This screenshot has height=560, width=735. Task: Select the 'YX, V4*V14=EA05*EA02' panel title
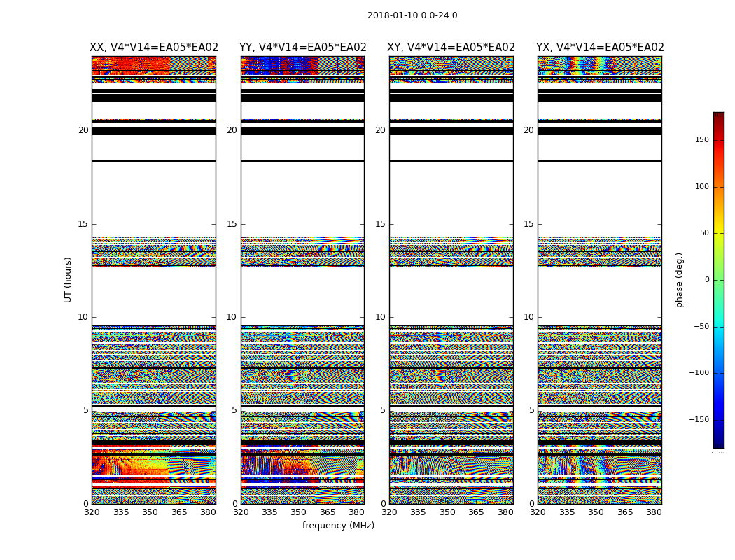click(600, 48)
